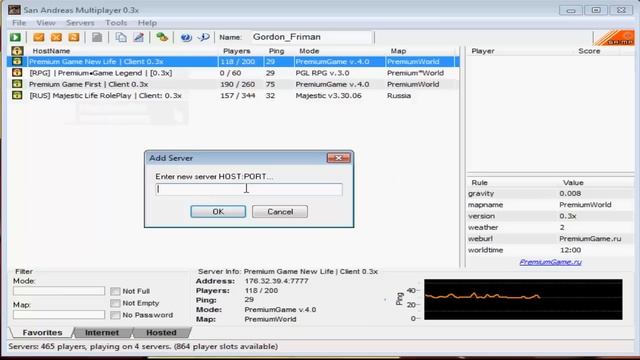Click the ping history graph
Image resolution: width=640 pixels, height=360 pixels.
(x=523, y=299)
